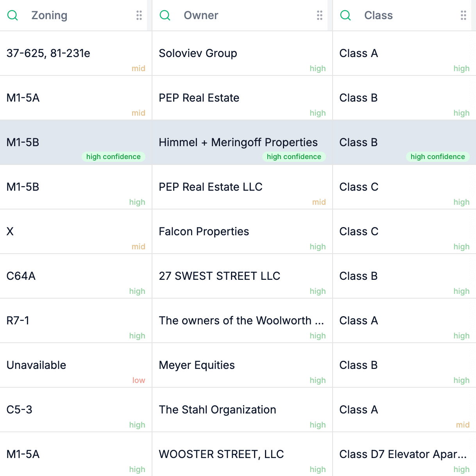Viewport: 476px width, 476px height.
Task: Click the 'high confidence' badge under Class B
Action: (x=438, y=157)
